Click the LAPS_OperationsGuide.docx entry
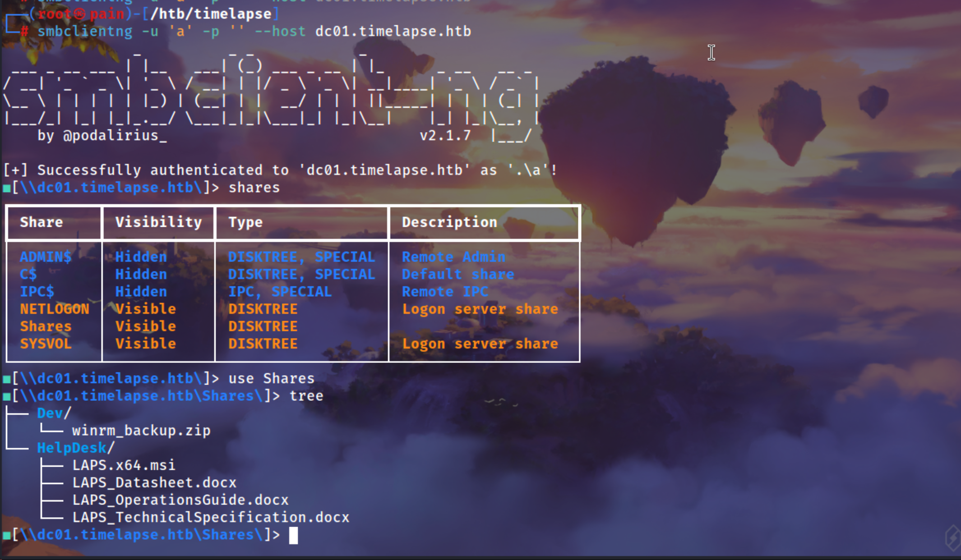Screen dimensions: 961x560 tap(180, 500)
